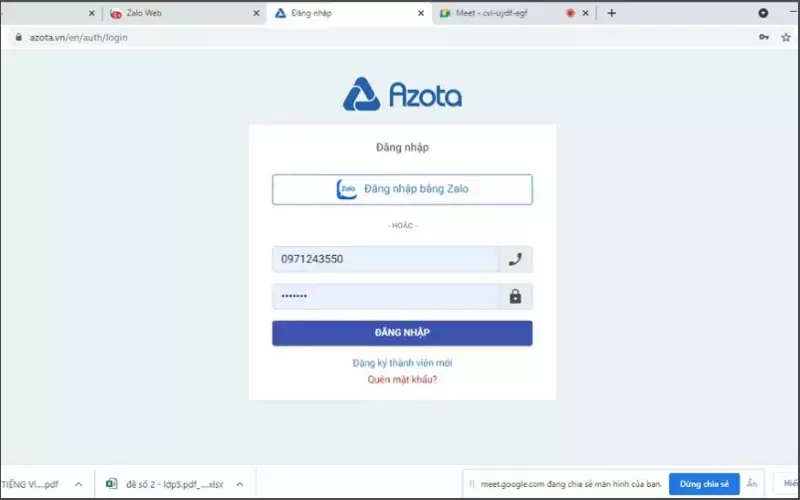Click the lock icon beside the password field

tap(515, 296)
